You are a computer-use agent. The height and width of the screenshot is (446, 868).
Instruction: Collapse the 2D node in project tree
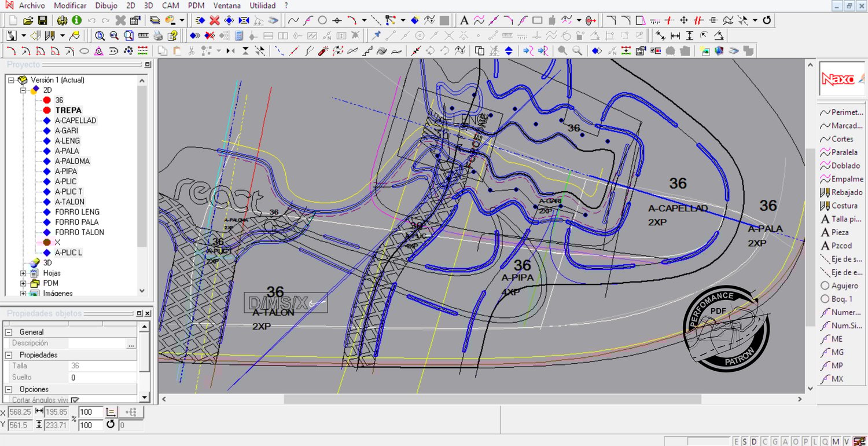pyautogui.click(x=24, y=90)
